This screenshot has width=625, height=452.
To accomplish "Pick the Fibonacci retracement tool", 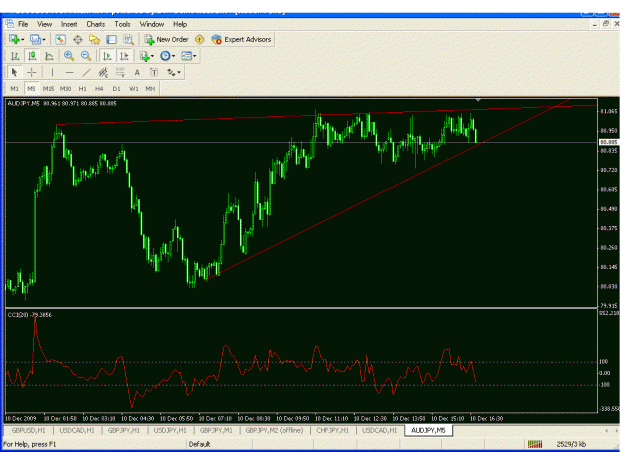I will (120, 73).
